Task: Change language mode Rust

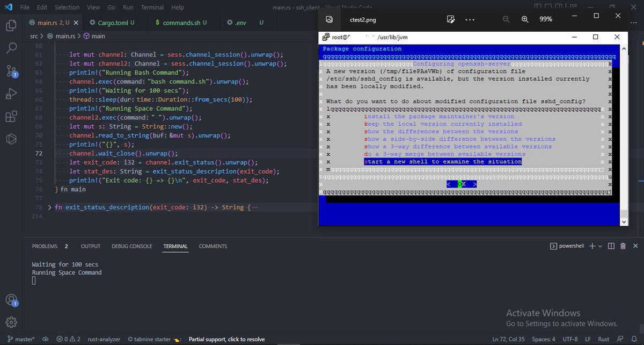Action: [x=604, y=339]
